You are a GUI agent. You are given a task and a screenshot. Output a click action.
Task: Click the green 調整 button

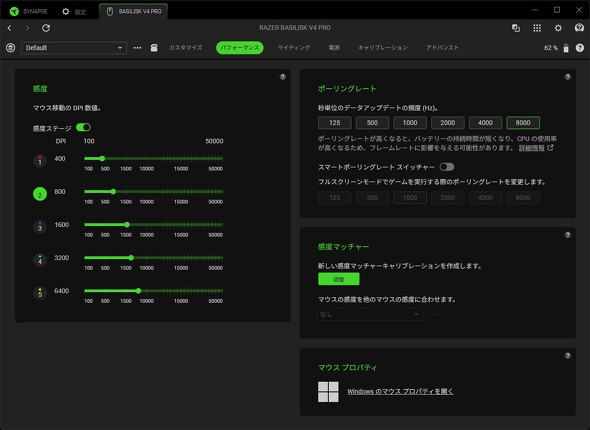click(339, 279)
